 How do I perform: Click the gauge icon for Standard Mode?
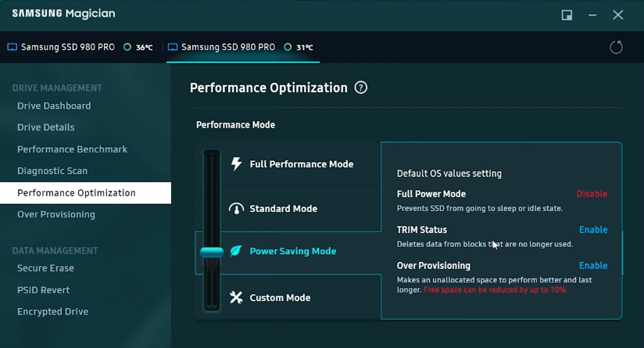point(236,209)
